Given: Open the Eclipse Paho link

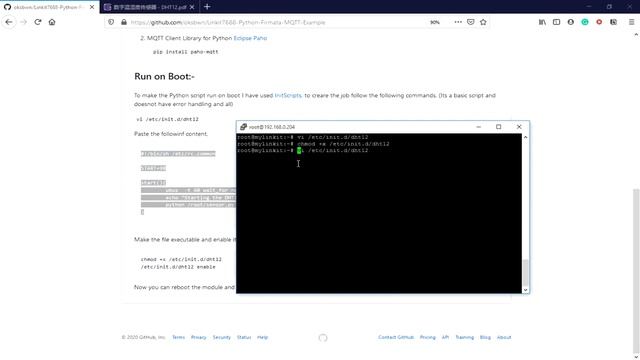Looking at the screenshot, I should pos(250,38).
